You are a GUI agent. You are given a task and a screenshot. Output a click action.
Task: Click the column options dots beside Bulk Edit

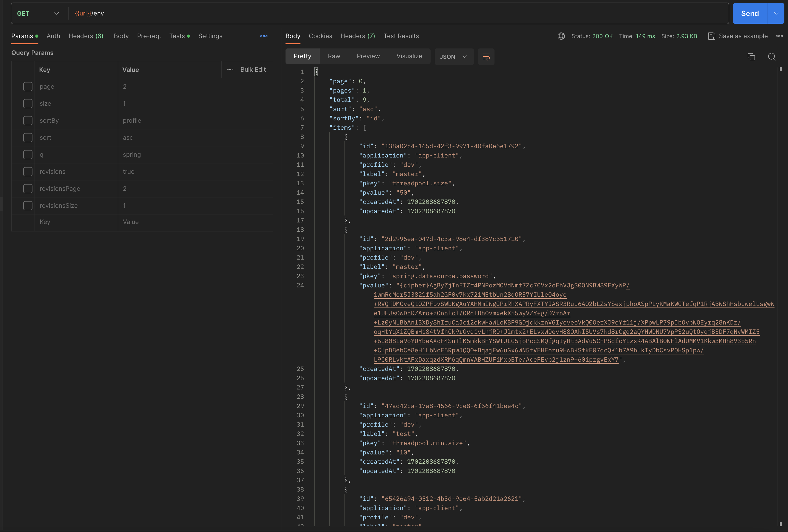coord(230,70)
